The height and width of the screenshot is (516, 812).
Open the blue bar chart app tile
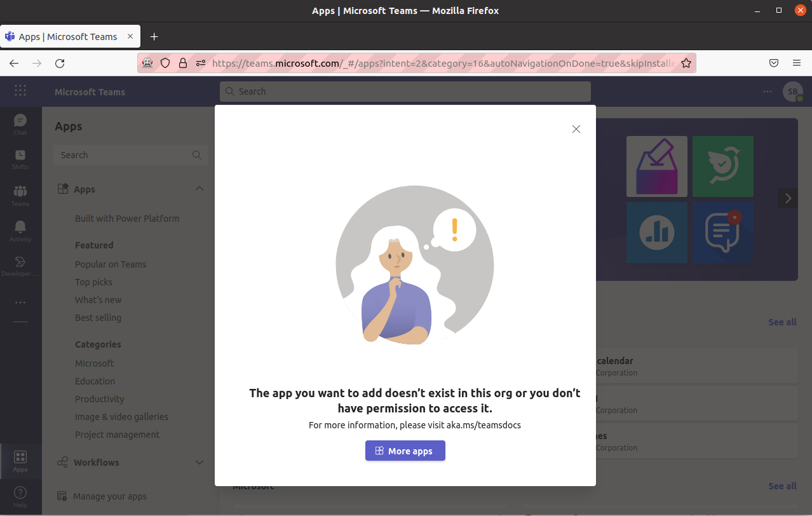point(657,233)
